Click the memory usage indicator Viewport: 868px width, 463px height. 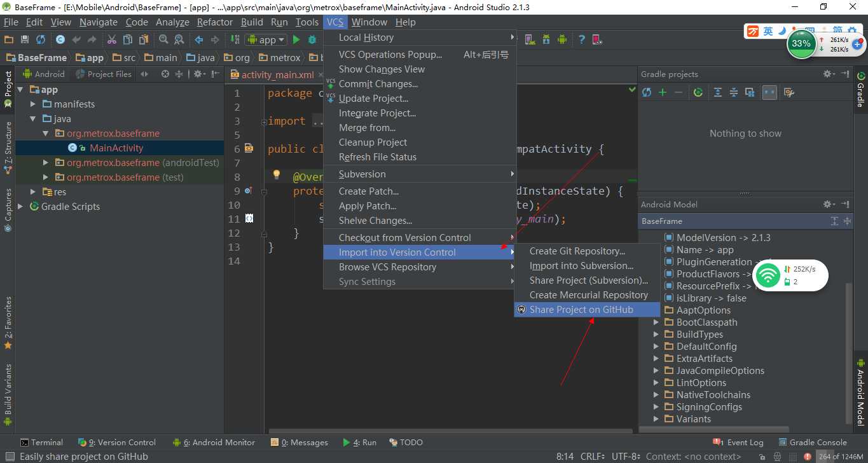point(841,457)
